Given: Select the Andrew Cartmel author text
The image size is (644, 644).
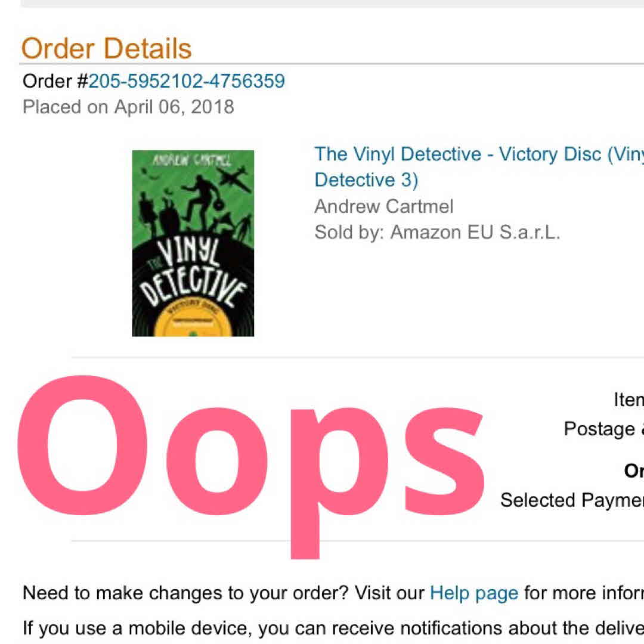Looking at the screenshot, I should [x=383, y=206].
